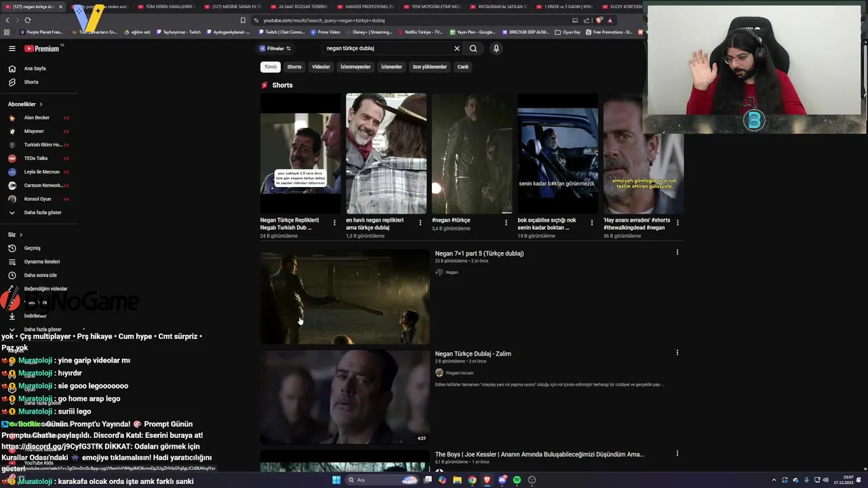Select the Shorts filter chip

click(x=294, y=67)
